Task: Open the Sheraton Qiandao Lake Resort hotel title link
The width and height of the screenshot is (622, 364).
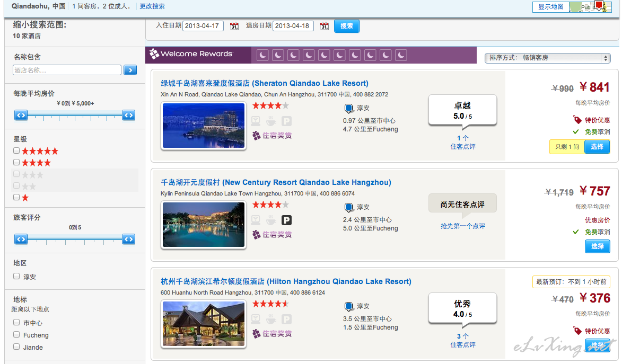Action: coord(265,83)
